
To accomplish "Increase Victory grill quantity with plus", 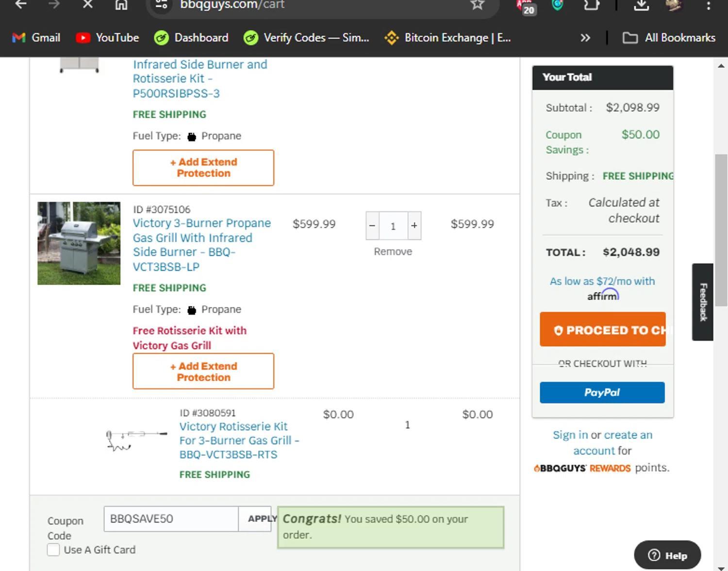I will tap(414, 226).
